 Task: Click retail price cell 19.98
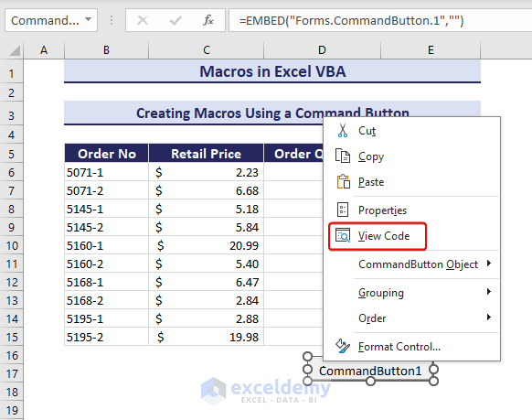click(206, 337)
